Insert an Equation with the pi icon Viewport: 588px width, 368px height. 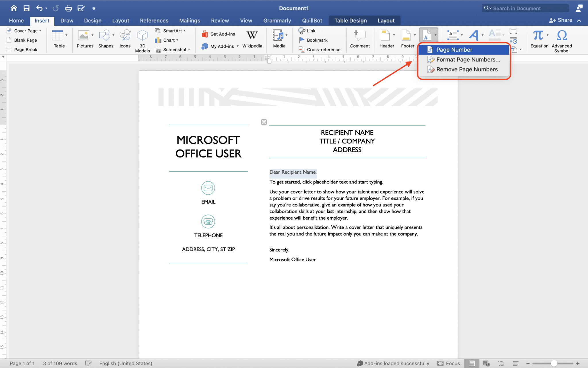(538, 36)
